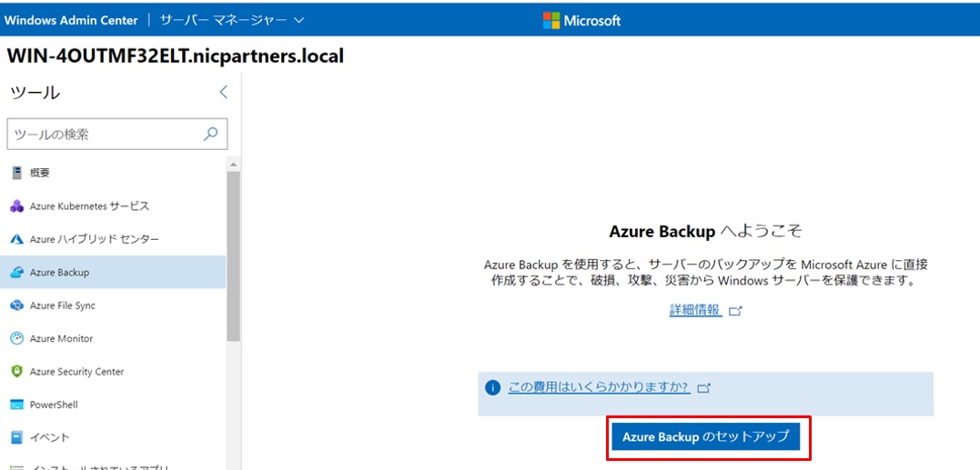The image size is (980, 470).
Task: Open the サーバー マネージャー dropdown
Action: pyautogui.click(x=232, y=20)
